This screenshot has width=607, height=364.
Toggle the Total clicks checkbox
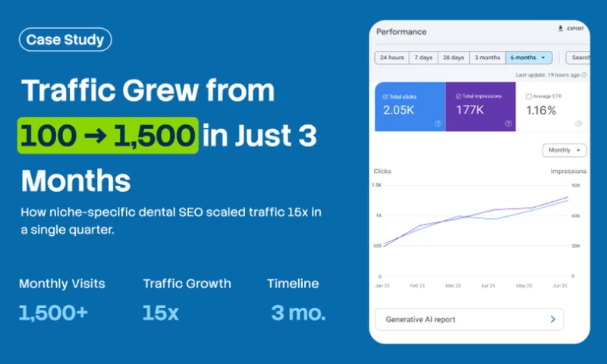385,97
